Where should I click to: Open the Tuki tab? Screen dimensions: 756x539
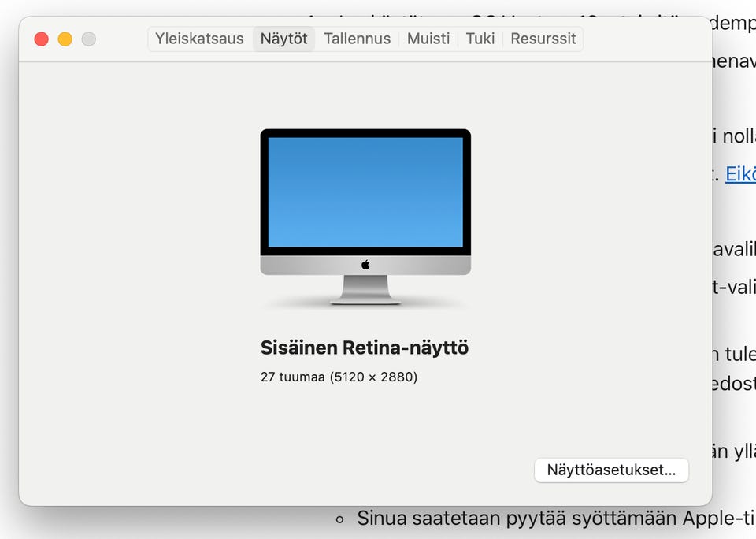click(x=480, y=39)
